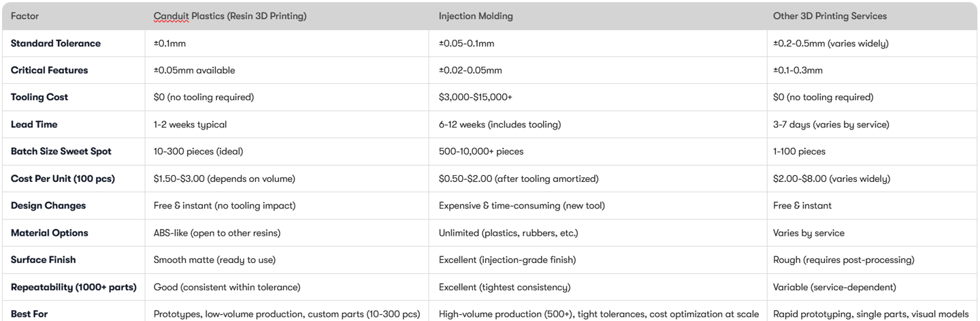This screenshot has width=980, height=321.
Task: Select the Design Changes row label
Action: 48,206
